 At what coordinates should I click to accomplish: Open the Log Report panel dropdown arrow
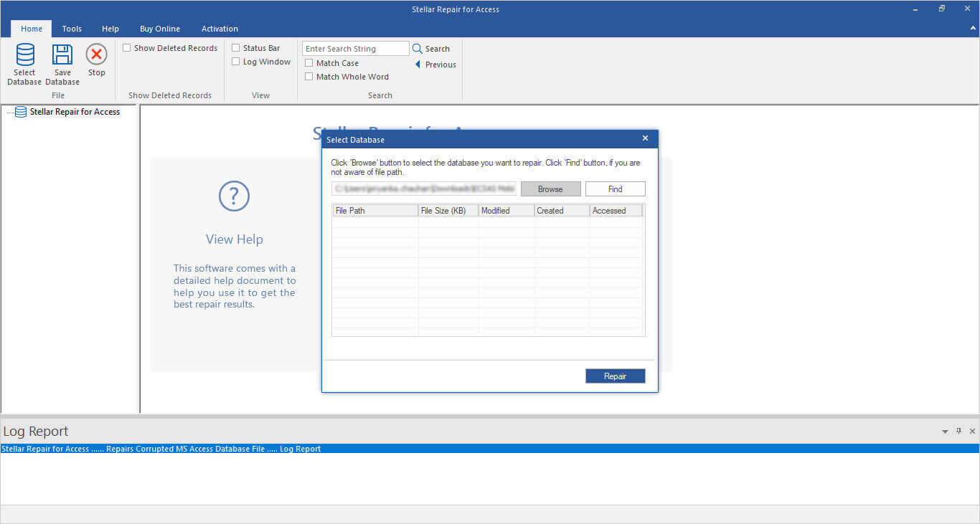[945, 432]
